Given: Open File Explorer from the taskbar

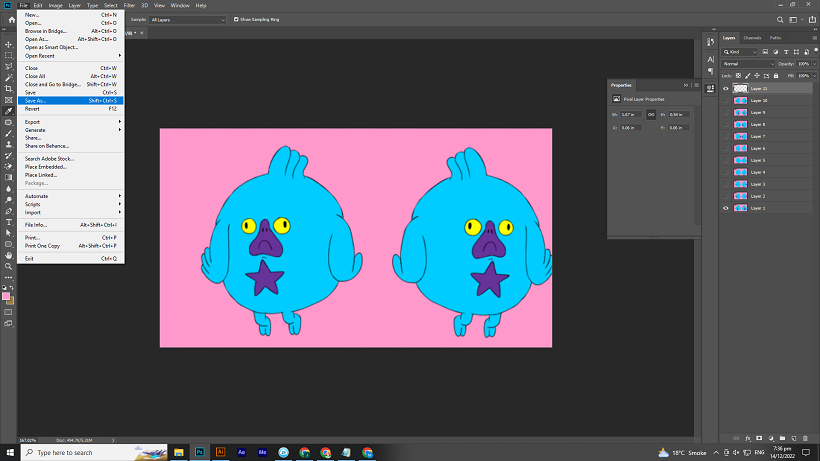Looking at the screenshot, I should point(179,453).
